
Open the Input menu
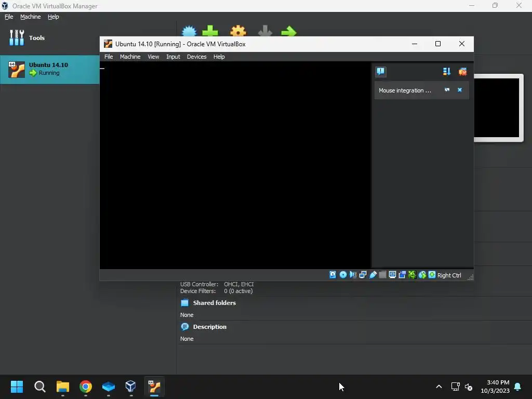coord(173,57)
